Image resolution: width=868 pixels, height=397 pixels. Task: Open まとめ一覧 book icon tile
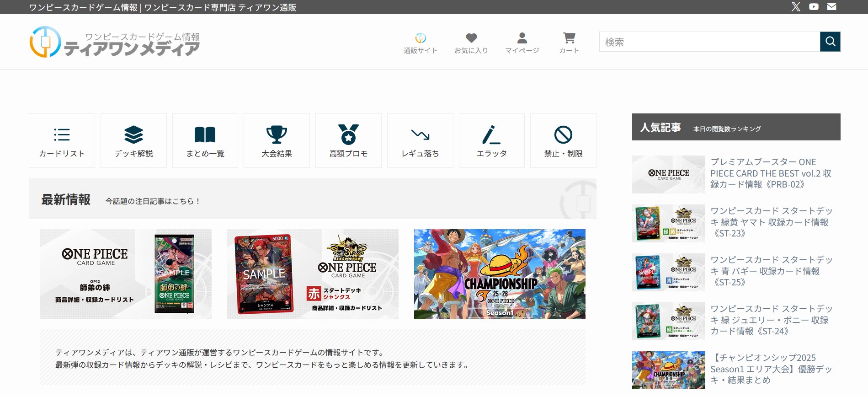205,141
